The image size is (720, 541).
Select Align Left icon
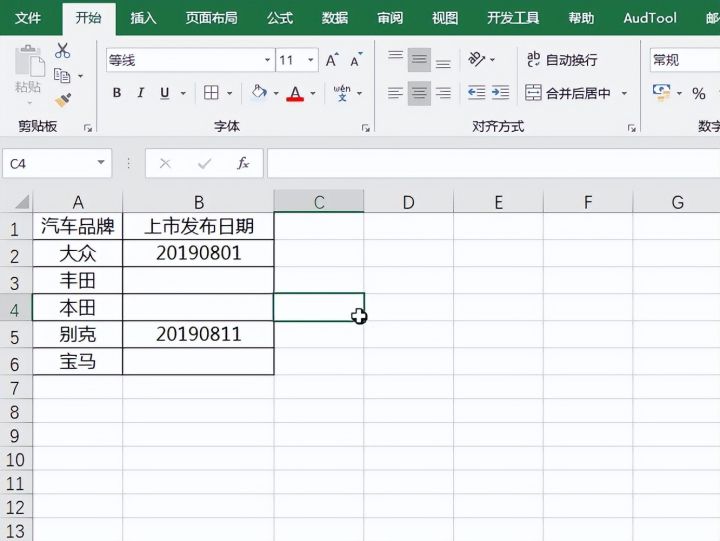[395, 93]
